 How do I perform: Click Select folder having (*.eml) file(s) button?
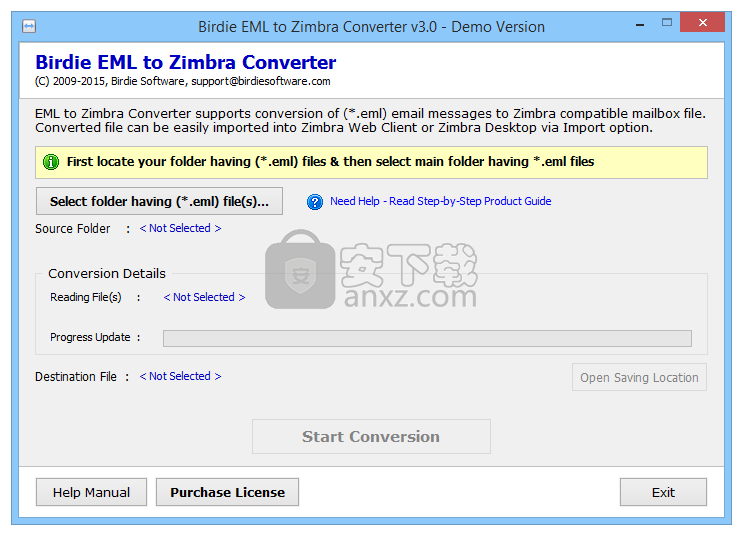click(x=159, y=201)
